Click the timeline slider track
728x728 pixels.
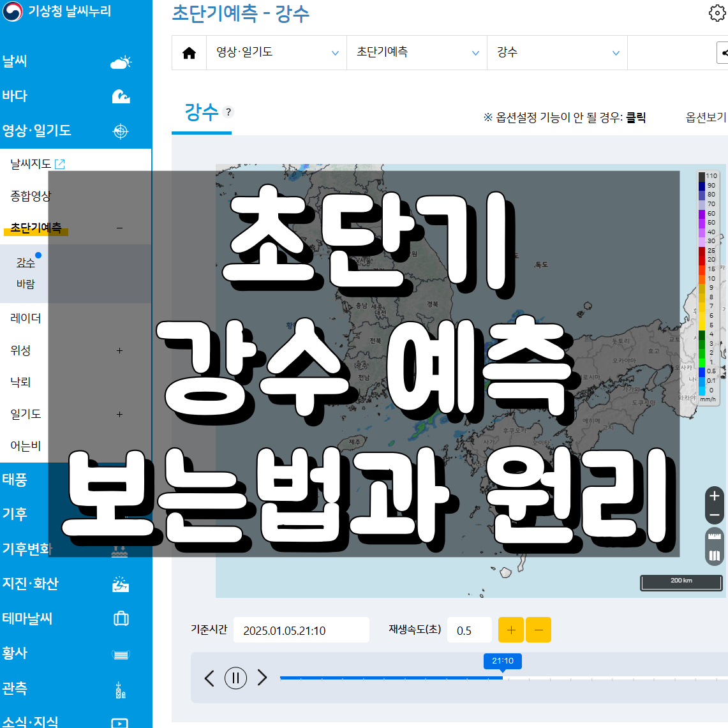pos(504,678)
